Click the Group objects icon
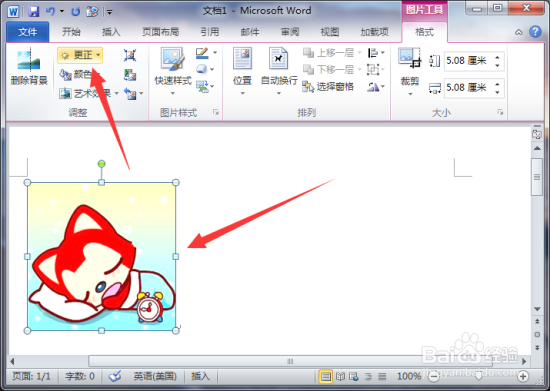This screenshot has width=550, height=391. (373, 69)
